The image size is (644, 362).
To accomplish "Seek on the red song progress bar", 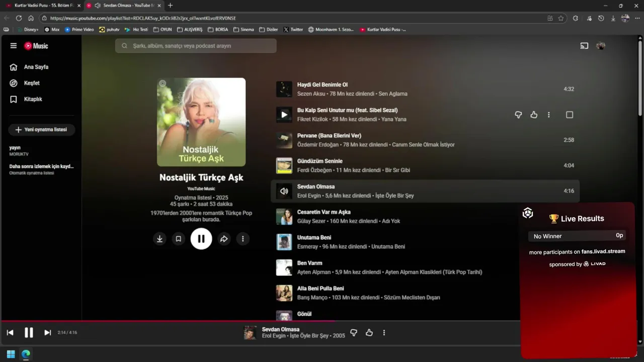I will [168, 321].
